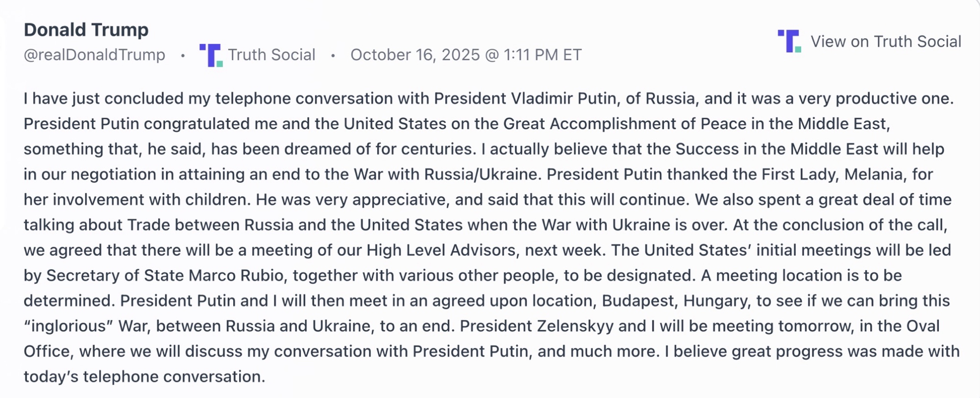
Task: Click the Truth Social source label text
Action: (271, 55)
